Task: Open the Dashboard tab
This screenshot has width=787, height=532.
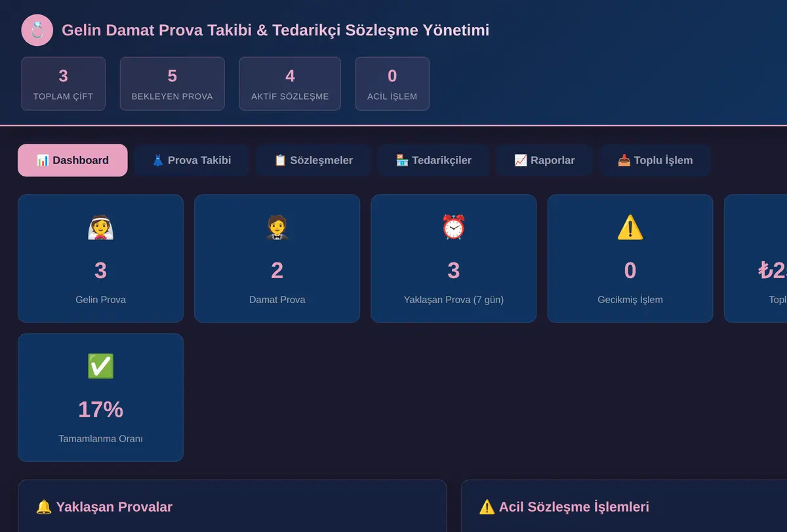Action: point(73,160)
